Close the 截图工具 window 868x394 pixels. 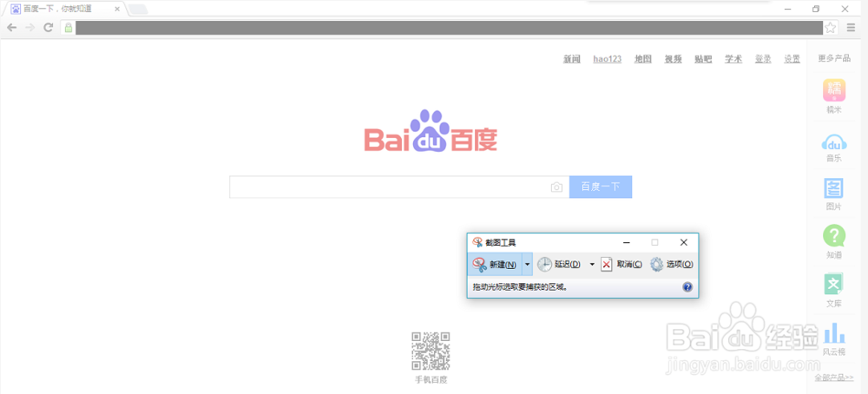click(684, 242)
